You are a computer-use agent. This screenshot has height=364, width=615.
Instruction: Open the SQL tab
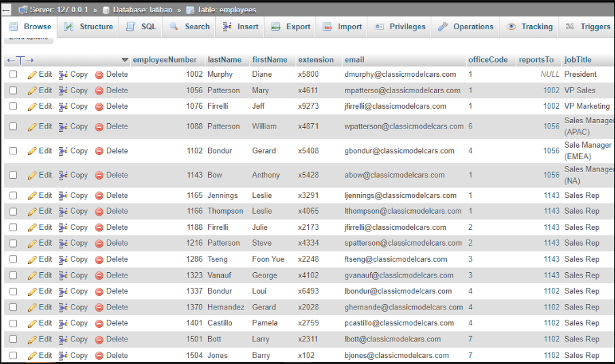pyautogui.click(x=141, y=27)
